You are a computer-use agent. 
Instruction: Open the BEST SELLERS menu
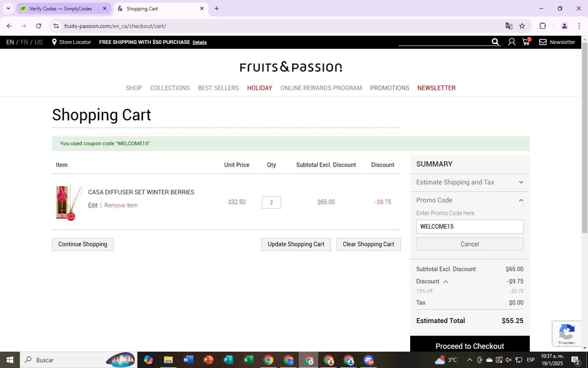[218, 88]
